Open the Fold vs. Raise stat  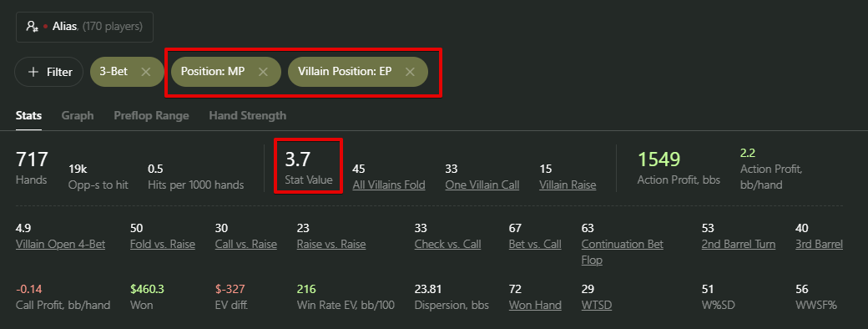[163, 245]
